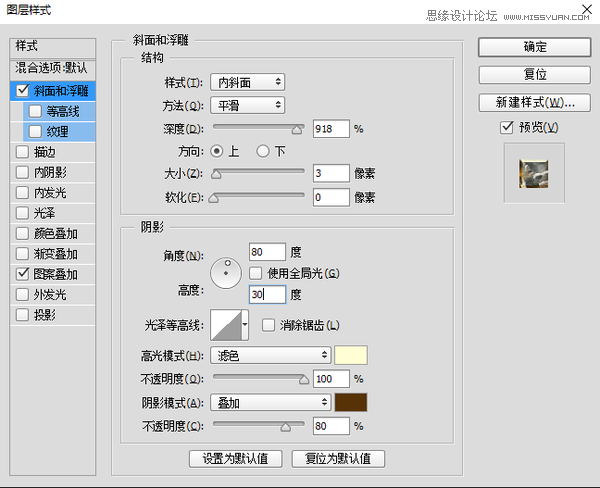Click the style preview thumbnail
Image resolution: width=600 pixels, height=488 pixels.
point(533,174)
